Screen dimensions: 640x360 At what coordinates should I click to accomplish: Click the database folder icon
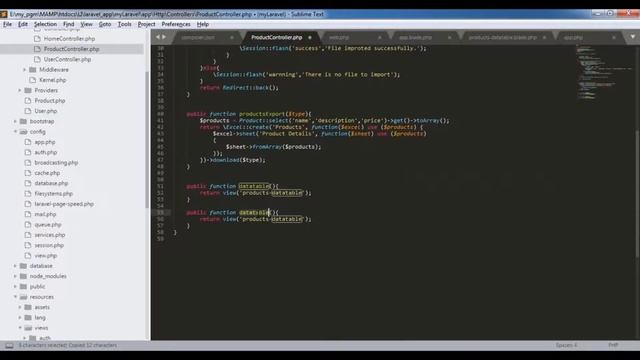click(x=23, y=266)
